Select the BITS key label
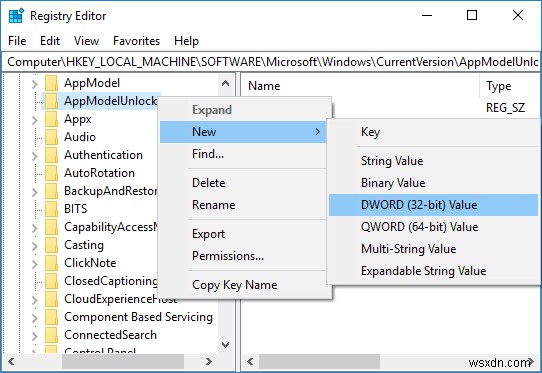This screenshot has height=373, width=542. (x=76, y=209)
